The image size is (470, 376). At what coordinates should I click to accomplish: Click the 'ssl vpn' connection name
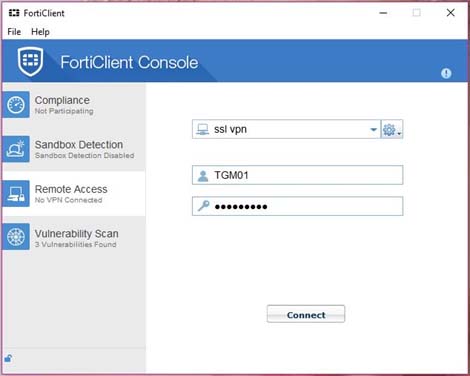[230, 129]
